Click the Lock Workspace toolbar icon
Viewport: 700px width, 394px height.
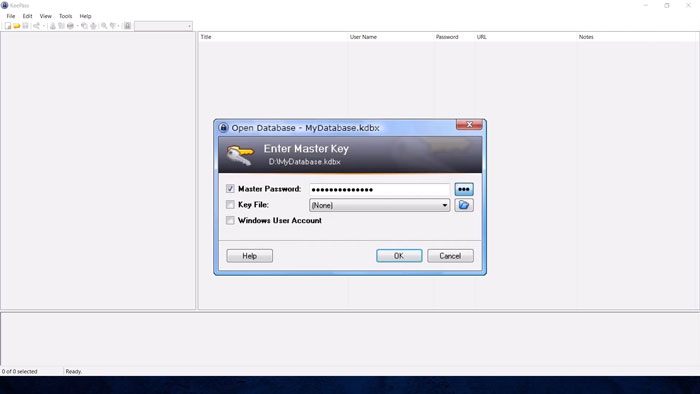point(127,26)
